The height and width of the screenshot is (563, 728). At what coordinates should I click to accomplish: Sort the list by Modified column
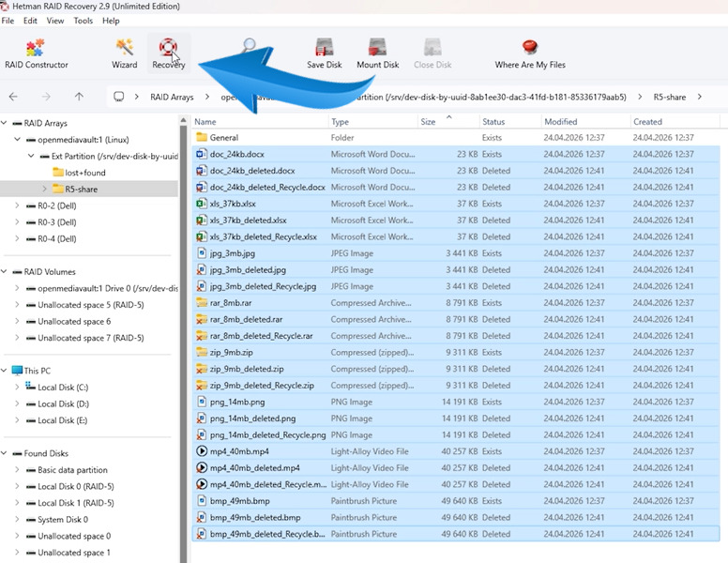point(585,122)
